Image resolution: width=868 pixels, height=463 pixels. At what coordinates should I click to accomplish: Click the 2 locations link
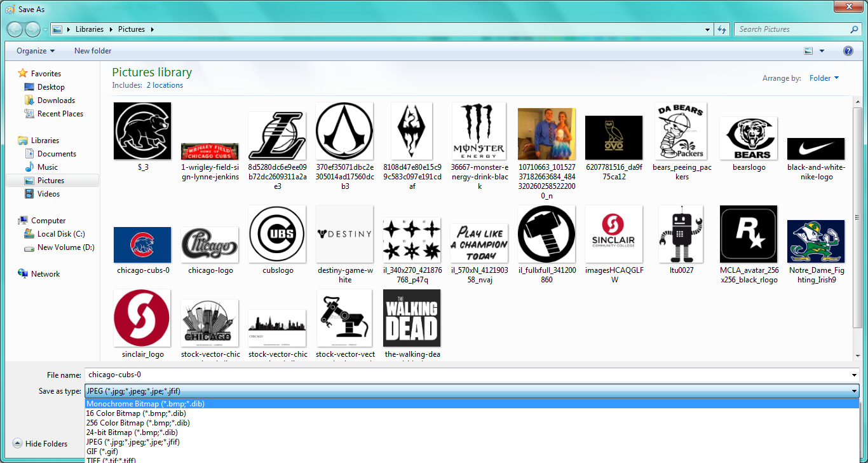[165, 85]
